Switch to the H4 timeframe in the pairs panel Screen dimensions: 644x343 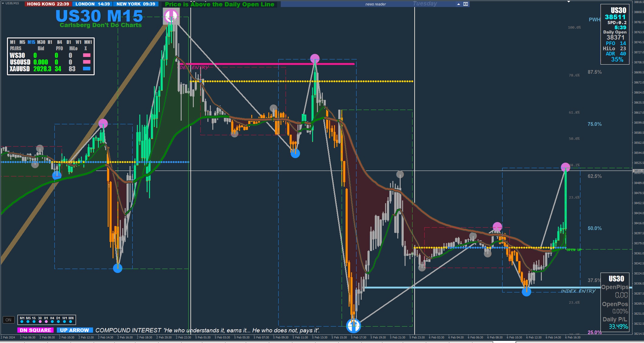point(60,42)
